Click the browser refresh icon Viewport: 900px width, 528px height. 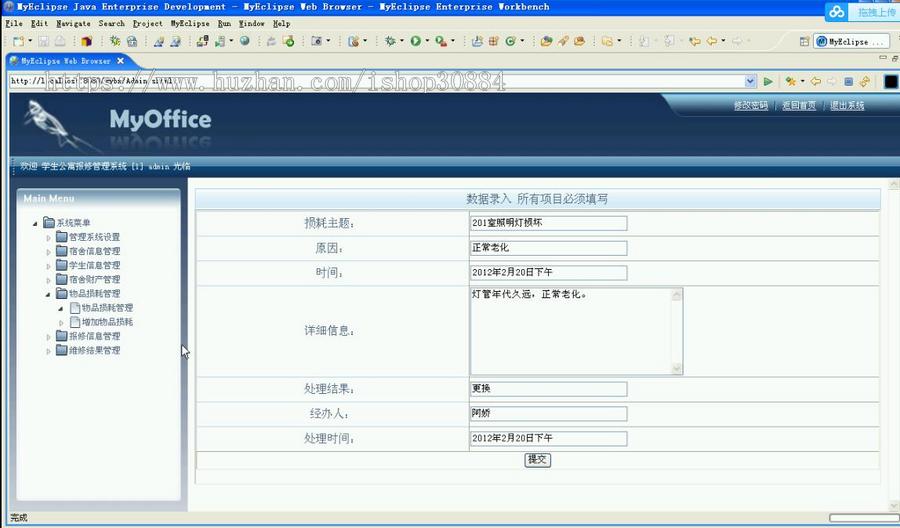[864, 81]
